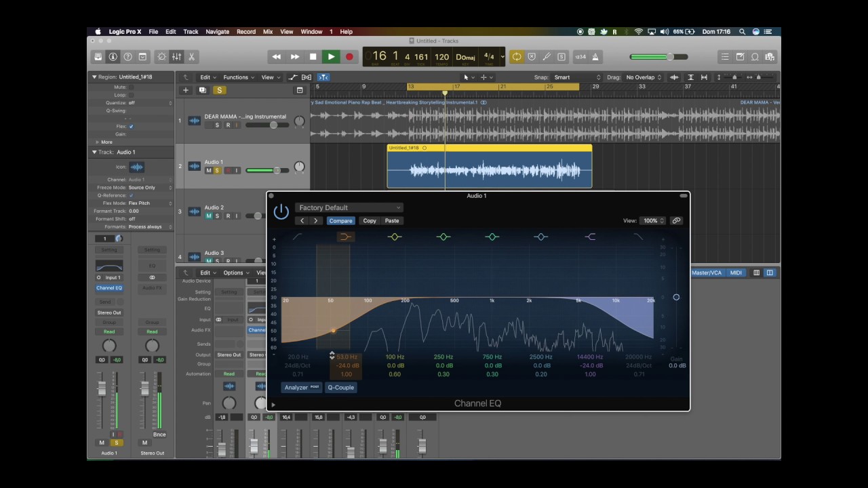Stop playback with the Stop button

(x=313, y=57)
